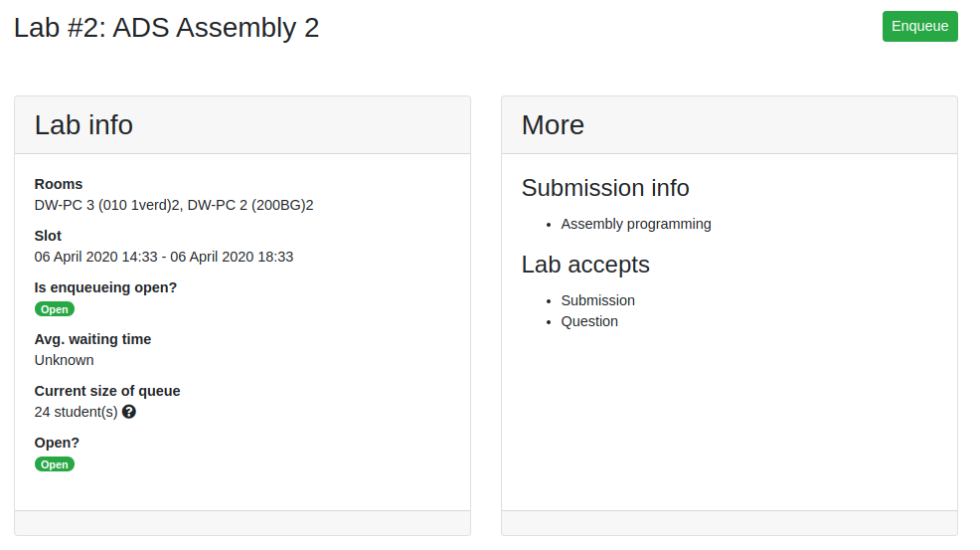Click the Open badge under the Open? label
The width and height of the screenshot is (980, 550).
click(x=55, y=464)
